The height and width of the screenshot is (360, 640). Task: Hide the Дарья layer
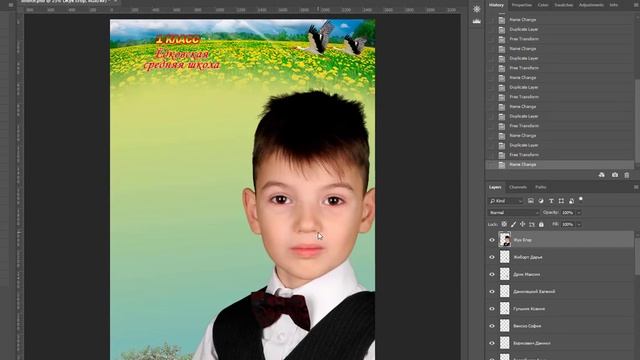[x=492, y=257]
